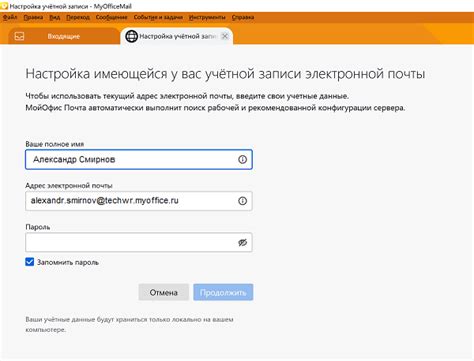Click info icon in email address field
Screen dimensions: 474x361
click(x=242, y=201)
